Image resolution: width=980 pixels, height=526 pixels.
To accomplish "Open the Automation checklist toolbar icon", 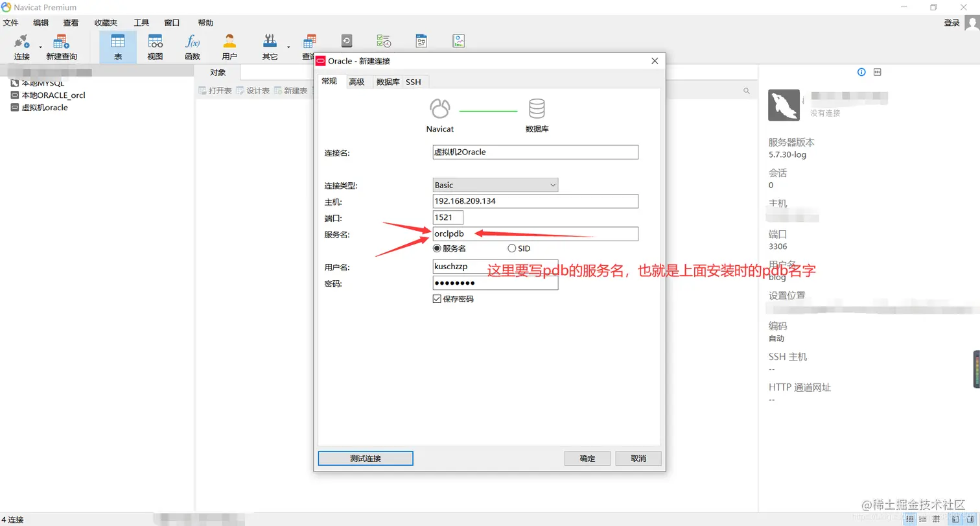I will coord(384,42).
